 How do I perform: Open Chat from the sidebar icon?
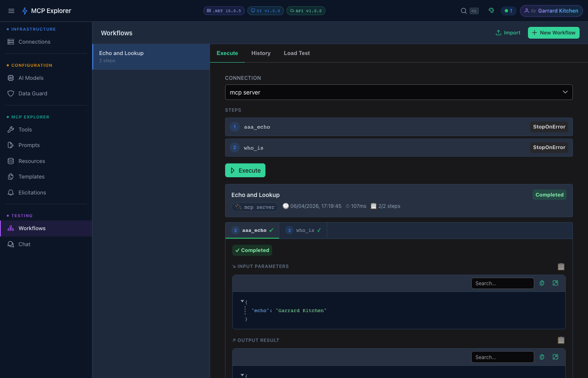click(10, 244)
